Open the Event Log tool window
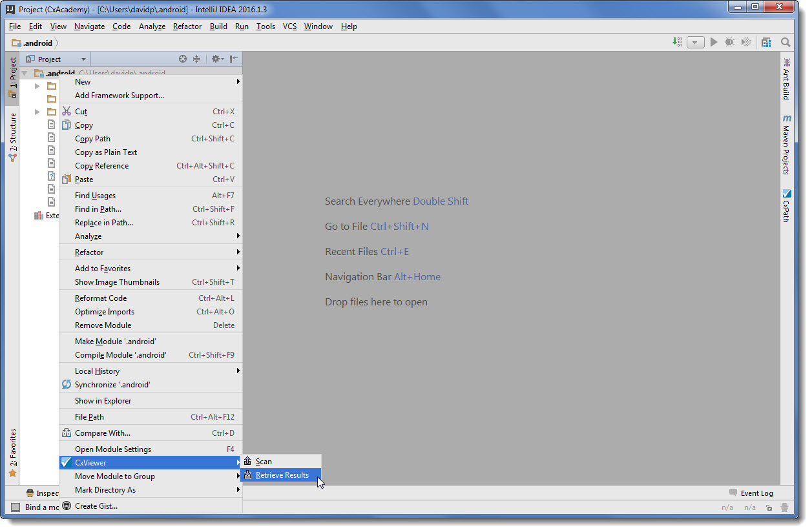Viewport: 812px width, 532px height. click(x=751, y=493)
